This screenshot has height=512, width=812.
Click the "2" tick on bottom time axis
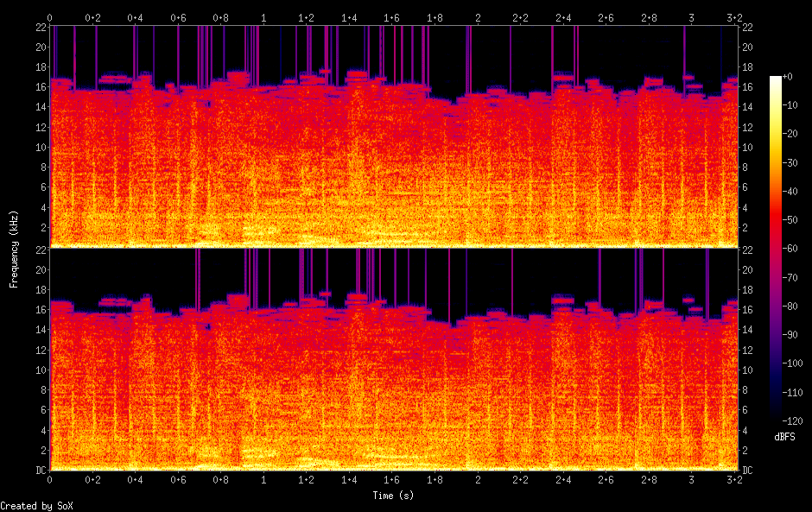478,480
